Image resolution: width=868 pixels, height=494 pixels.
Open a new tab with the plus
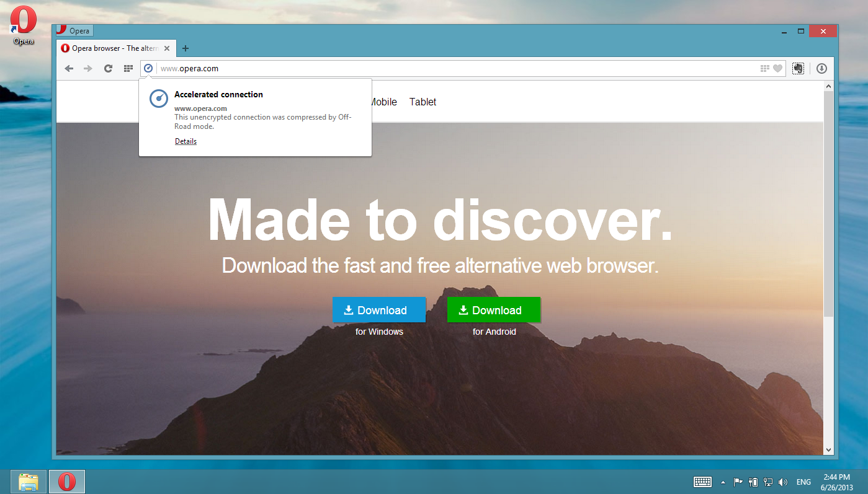(185, 48)
